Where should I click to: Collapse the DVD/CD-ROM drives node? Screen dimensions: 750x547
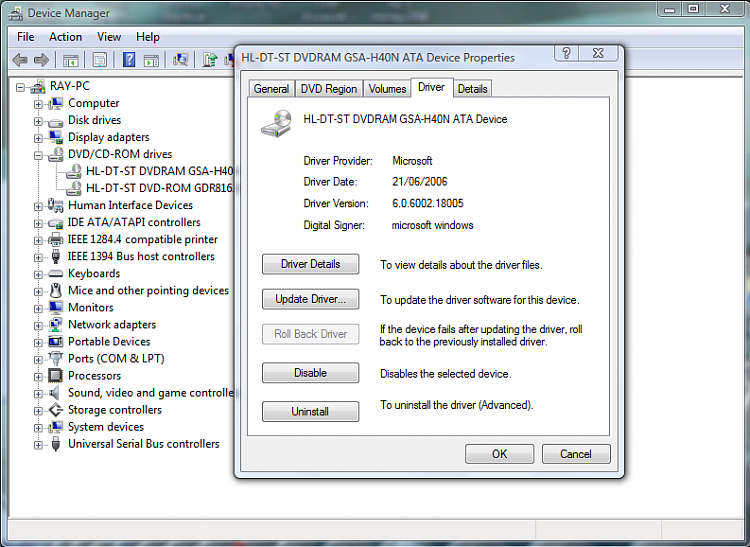pos(38,155)
